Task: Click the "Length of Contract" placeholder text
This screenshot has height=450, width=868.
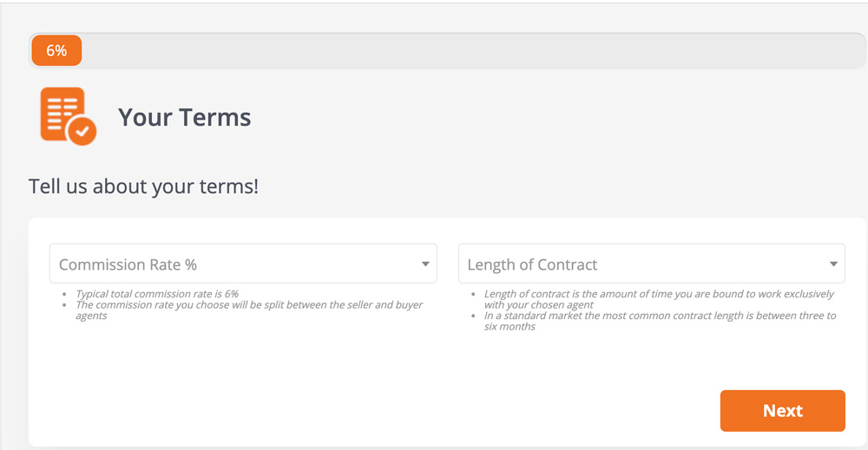Action: [532, 264]
